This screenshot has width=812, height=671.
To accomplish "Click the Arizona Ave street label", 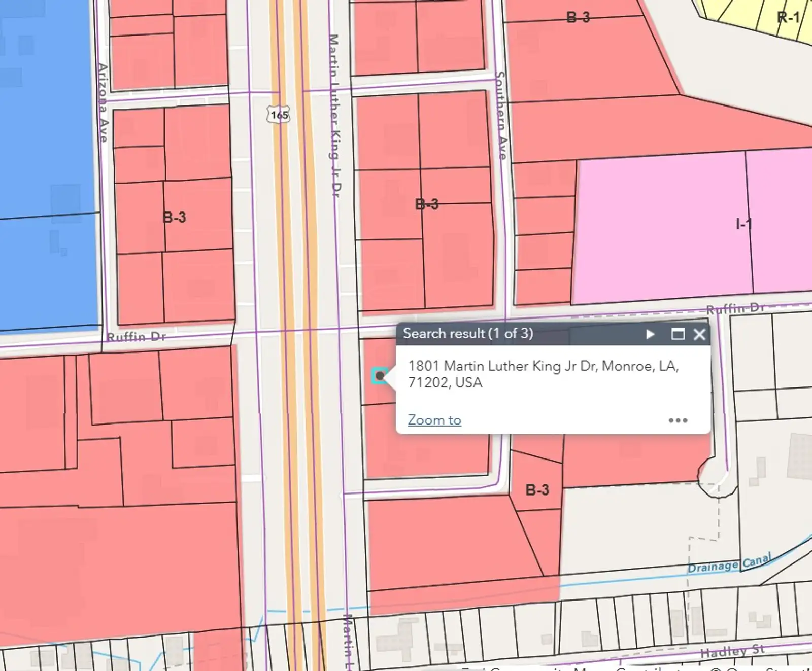I will [103, 103].
